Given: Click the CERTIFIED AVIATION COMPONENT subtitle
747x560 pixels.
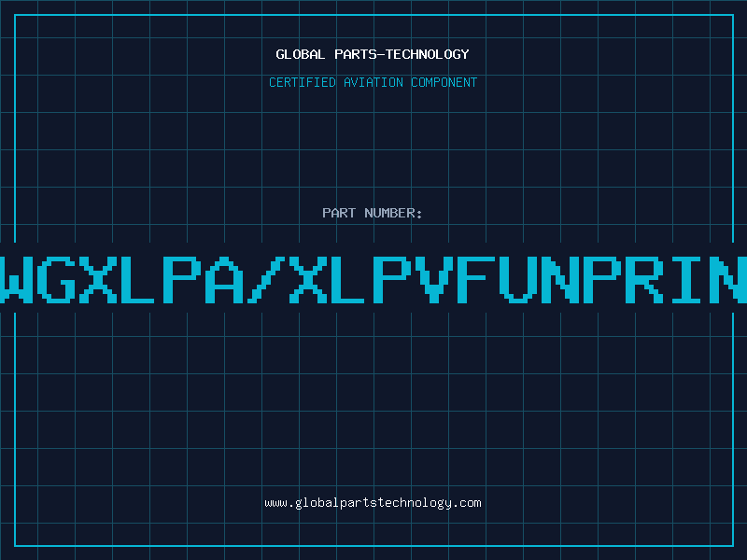Looking at the screenshot, I should coord(373,82).
